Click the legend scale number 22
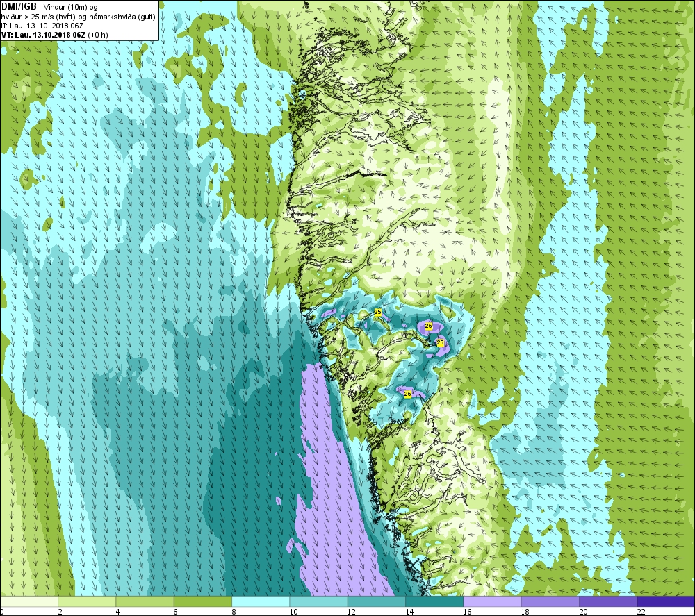The image size is (695, 616). pos(641,612)
